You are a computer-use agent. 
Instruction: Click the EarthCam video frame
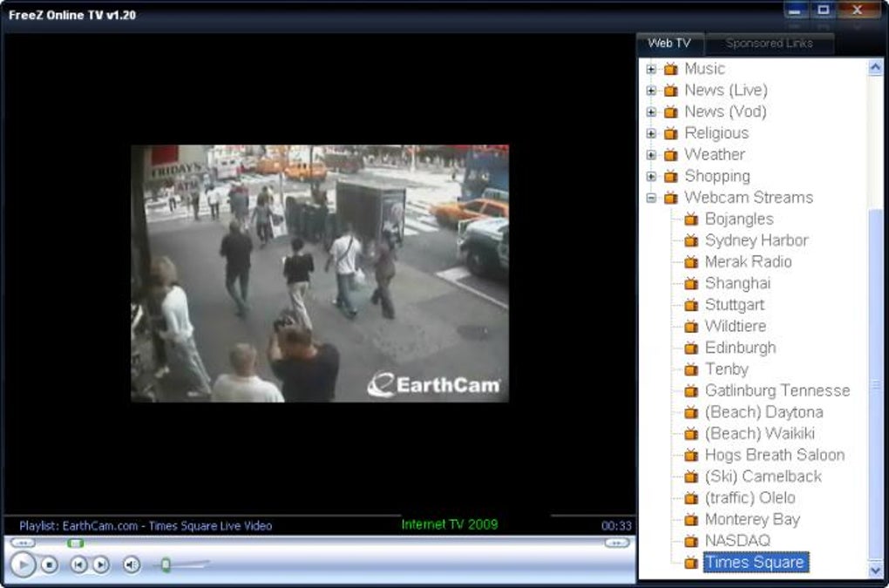point(320,274)
